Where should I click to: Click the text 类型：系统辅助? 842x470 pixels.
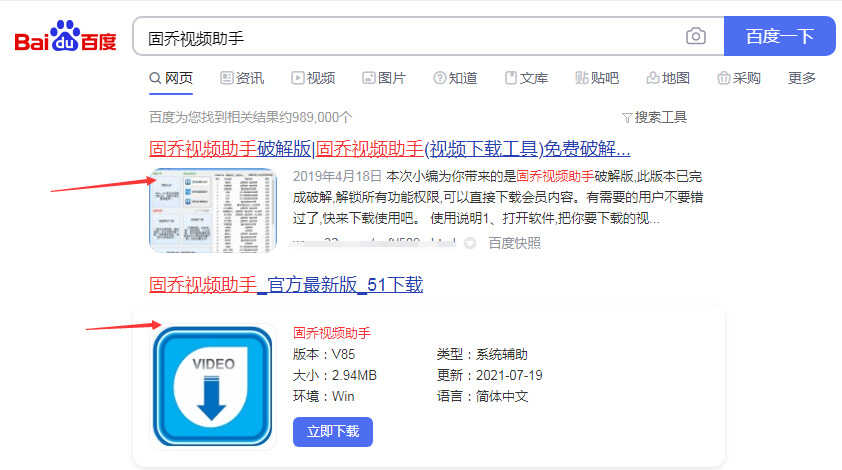482,355
